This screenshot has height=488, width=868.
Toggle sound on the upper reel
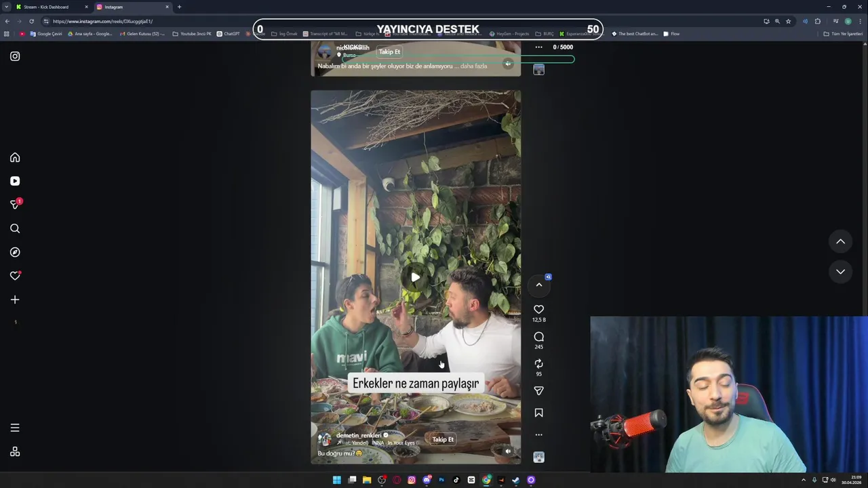click(x=508, y=64)
